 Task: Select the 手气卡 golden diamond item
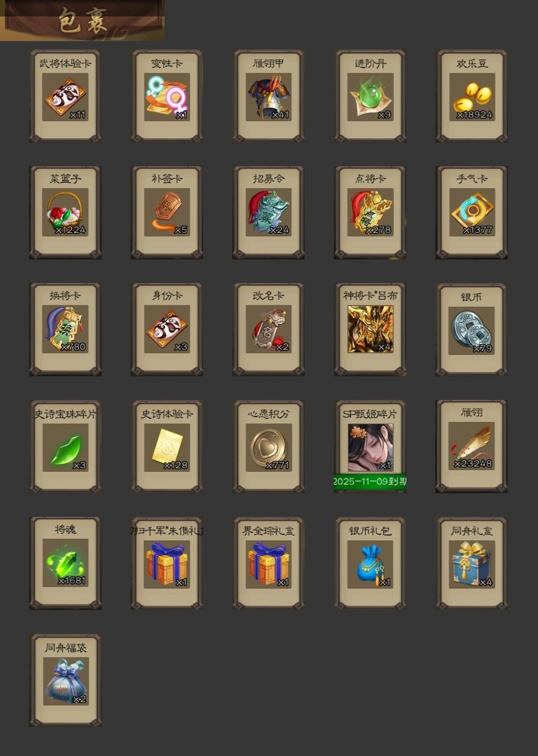pos(472,213)
